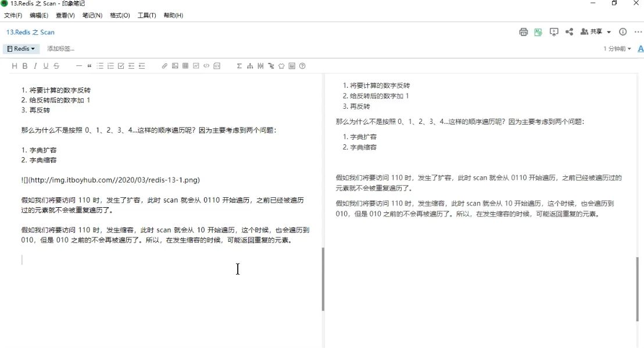The height and width of the screenshot is (348, 644).
Task: Click the redis-13-1.png image URL text
Action: 110,180
